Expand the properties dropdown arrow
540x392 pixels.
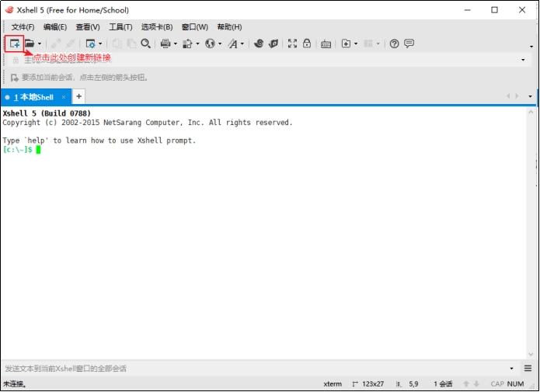tap(100, 43)
